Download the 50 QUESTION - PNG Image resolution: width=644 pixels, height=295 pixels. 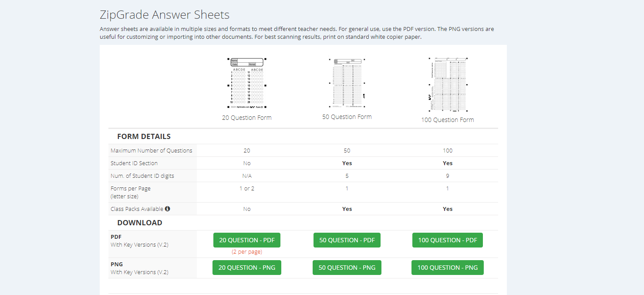click(x=347, y=268)
